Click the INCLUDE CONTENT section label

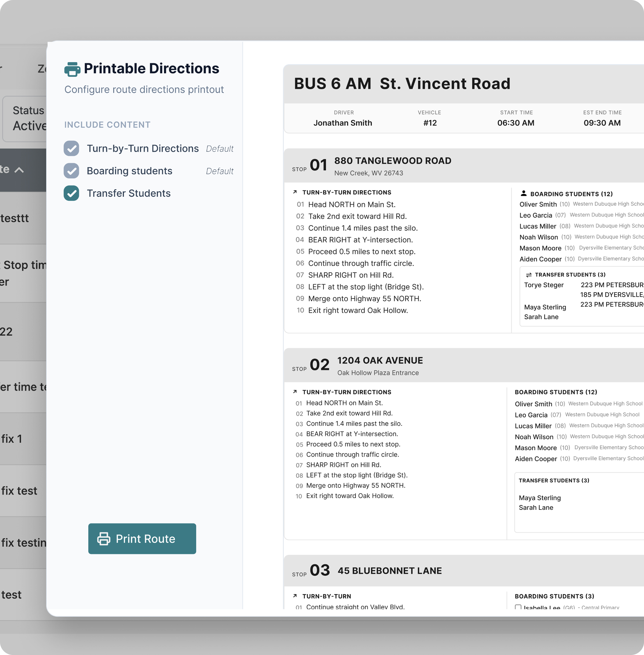point(108,125)
